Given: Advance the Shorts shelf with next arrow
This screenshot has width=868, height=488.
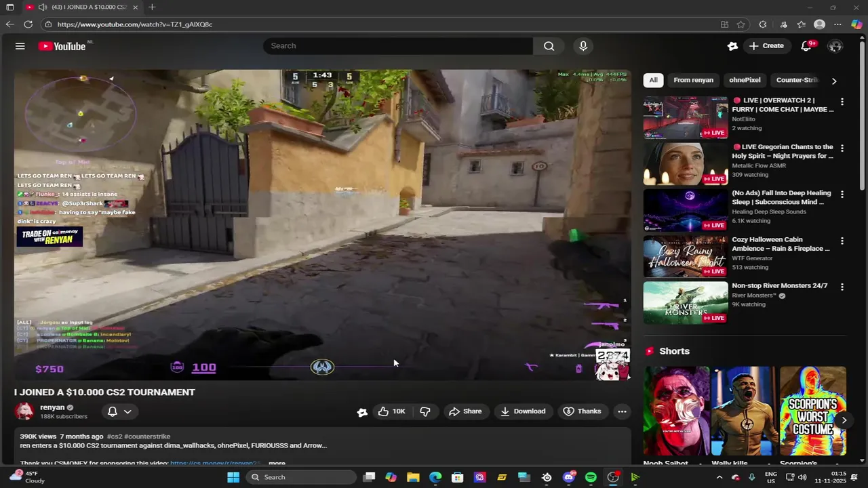Looking at the screenshot, I should pos(844,420).
